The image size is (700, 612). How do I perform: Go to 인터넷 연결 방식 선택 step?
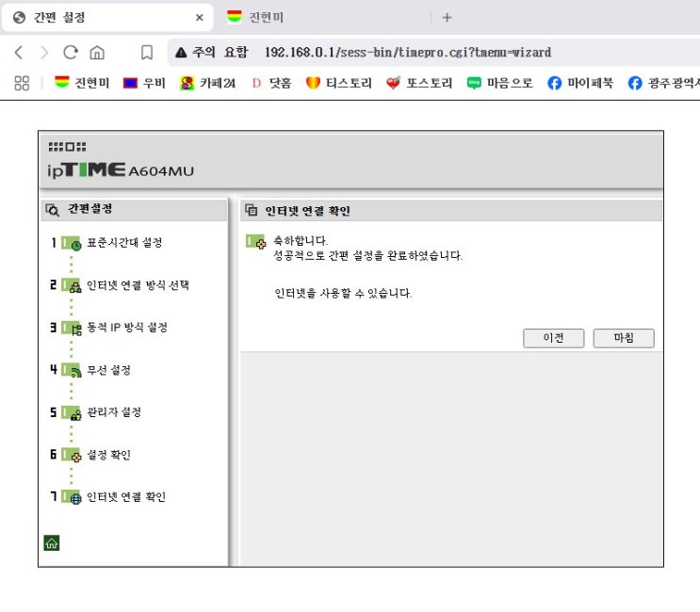[x=138, y=285]
